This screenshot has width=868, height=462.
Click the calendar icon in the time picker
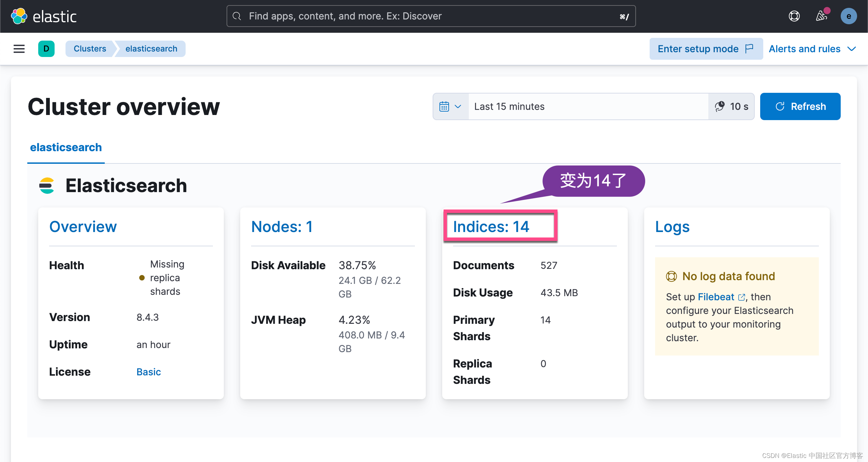tap(444, 106)
